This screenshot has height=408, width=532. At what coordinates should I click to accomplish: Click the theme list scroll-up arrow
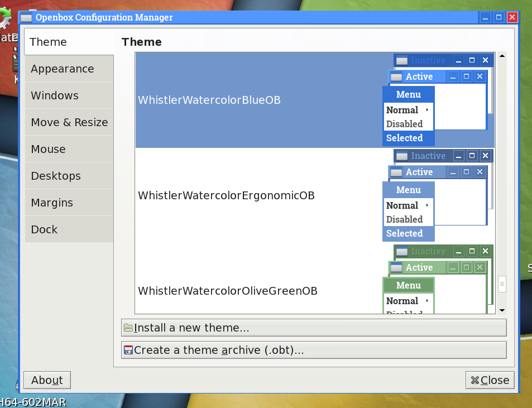[502, 56]
